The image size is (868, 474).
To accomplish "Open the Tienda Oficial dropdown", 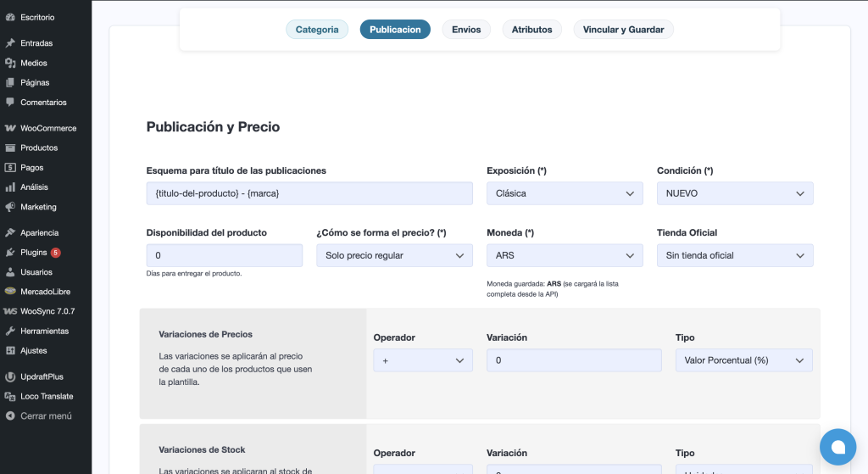I will 735,255.
